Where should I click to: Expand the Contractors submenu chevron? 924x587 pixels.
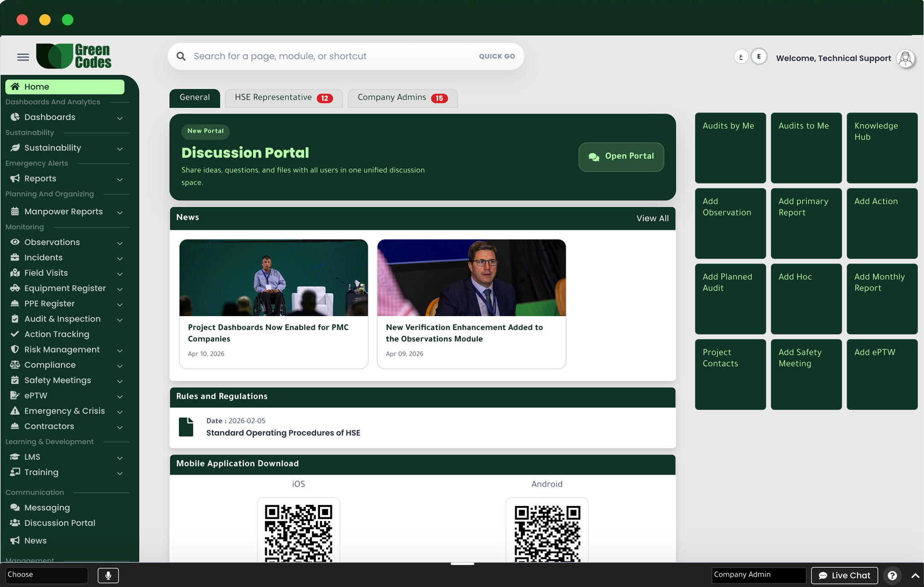120,427
